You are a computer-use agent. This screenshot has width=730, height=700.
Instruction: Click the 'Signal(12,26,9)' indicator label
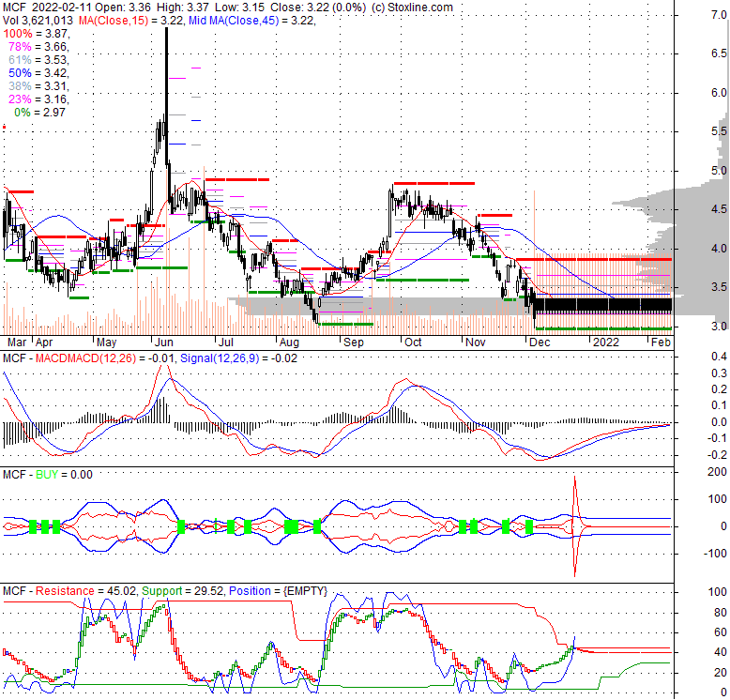pyautogui.click(x=220, y=358)
